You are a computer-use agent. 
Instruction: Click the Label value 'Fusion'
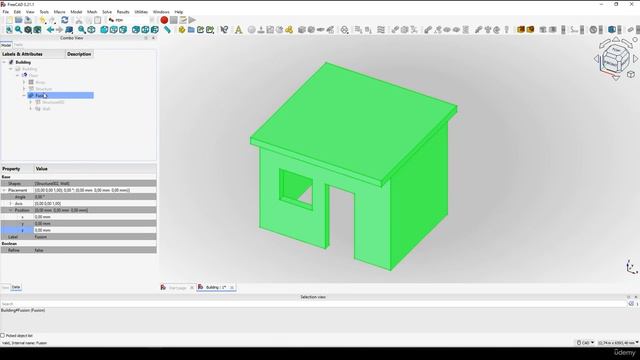(x=95, y=237)
